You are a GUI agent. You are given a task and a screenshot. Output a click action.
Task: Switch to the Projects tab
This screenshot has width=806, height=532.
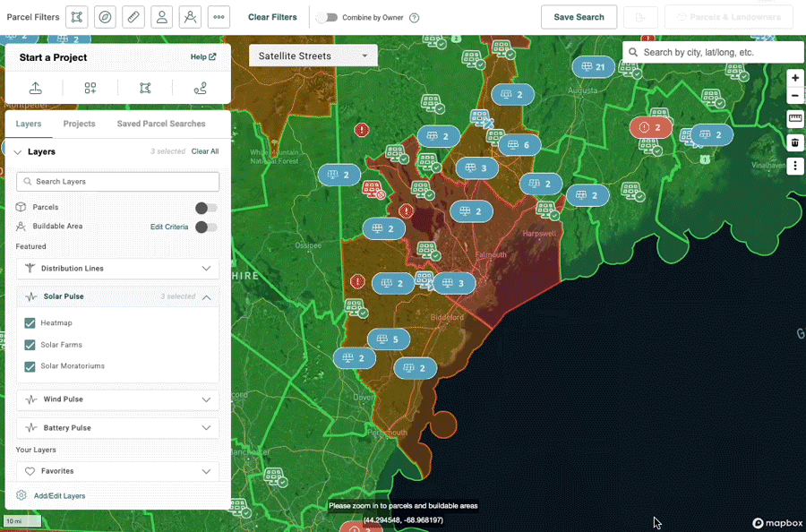(x=79, y=124)
